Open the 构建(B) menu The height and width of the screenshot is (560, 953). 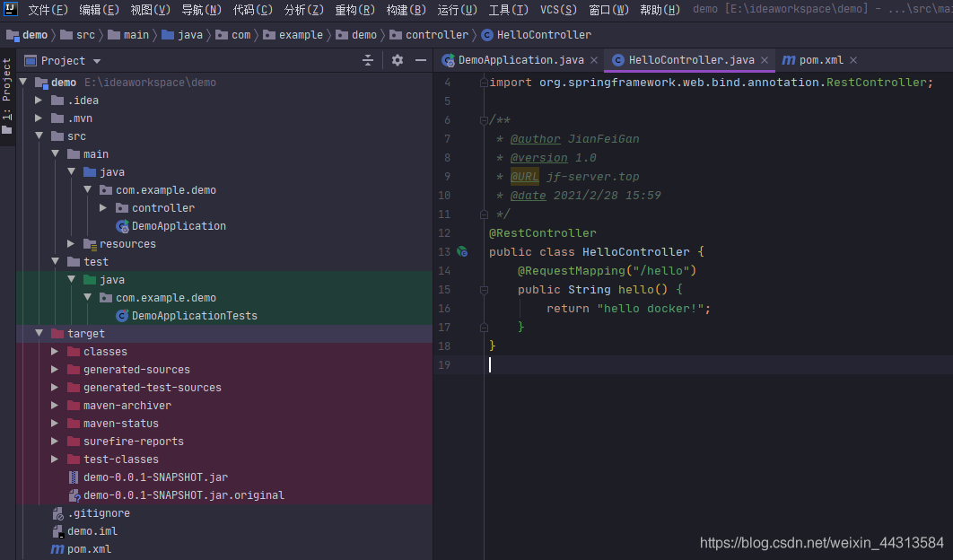tap(406, 10)
